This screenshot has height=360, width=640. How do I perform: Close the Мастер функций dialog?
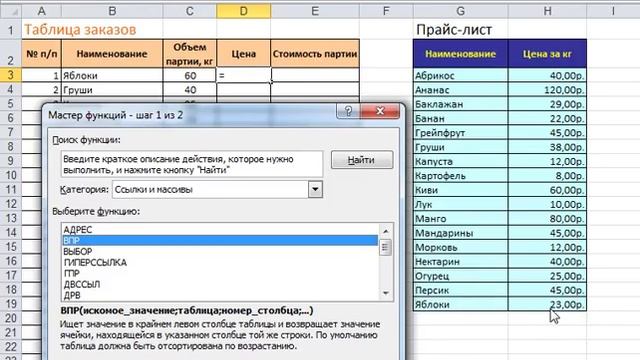pyautogui.click(x=380, y=111)
